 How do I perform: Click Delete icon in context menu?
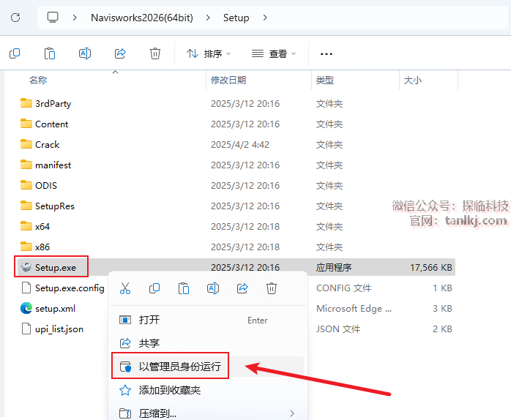tap(272, 288)
